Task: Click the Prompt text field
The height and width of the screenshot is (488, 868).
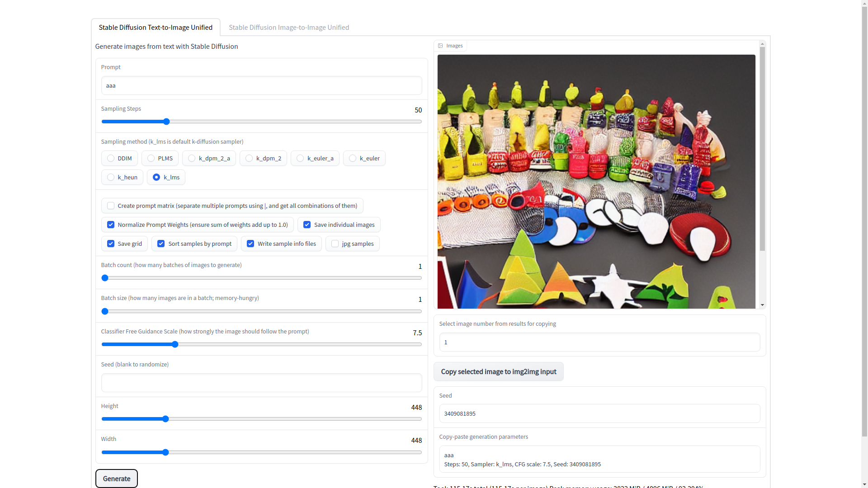Action: pyautogui.click(x=261, y=85)
